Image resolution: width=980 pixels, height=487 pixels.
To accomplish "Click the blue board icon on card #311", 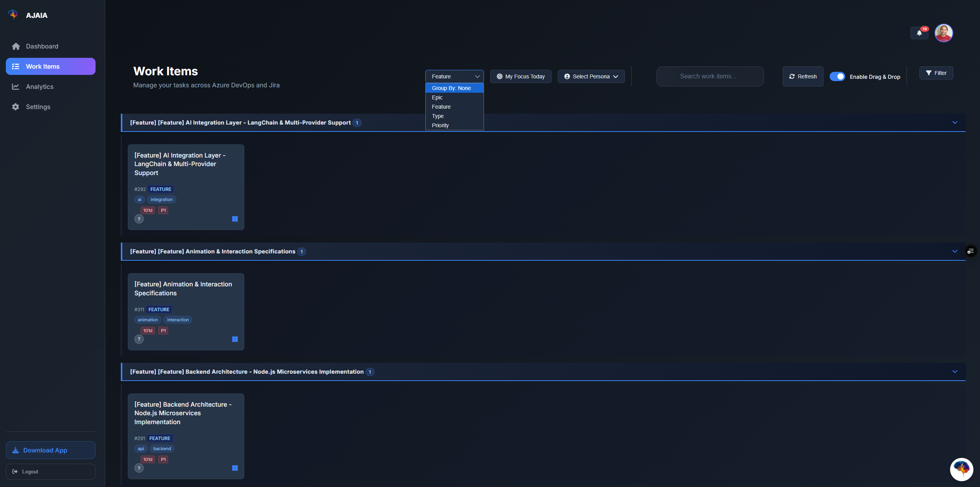I will (235, 339).
